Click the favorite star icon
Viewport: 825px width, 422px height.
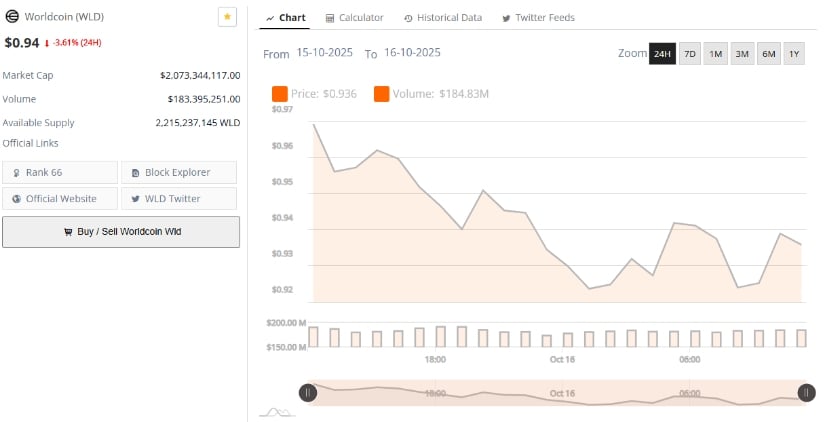click(228, 18)
